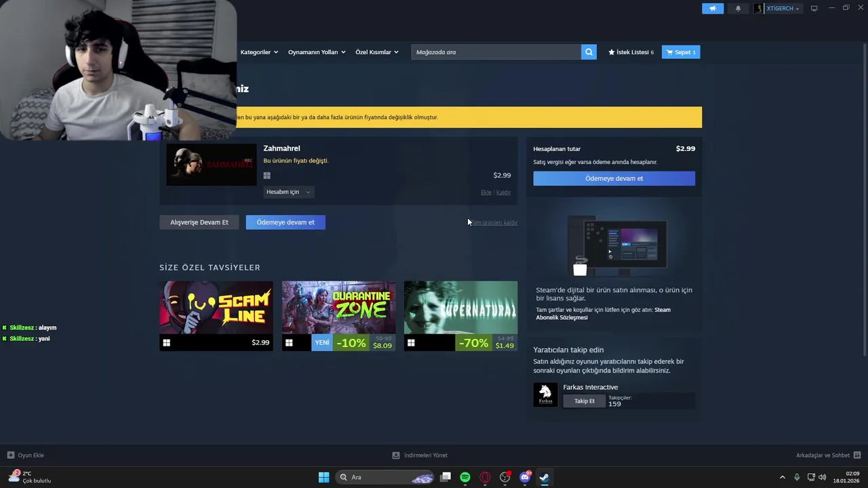
Task: Click Windows icon on Scam Line card
Action: coord(167,343)
